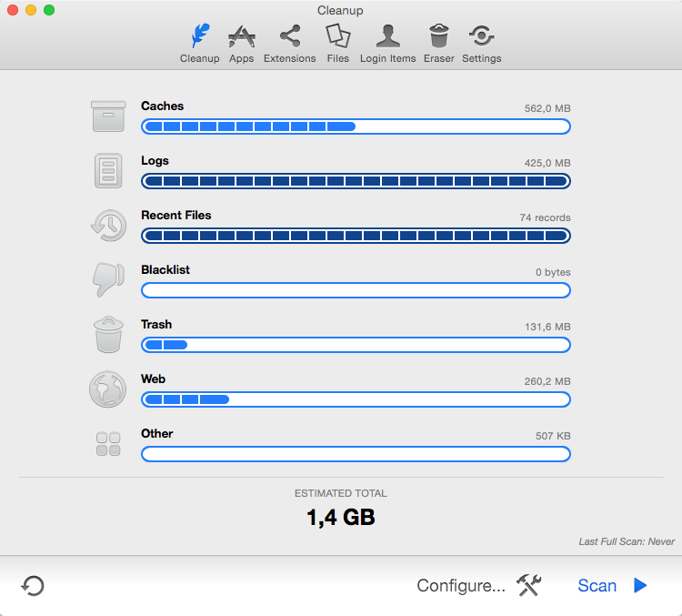Click the Cleanup window title
The image size is (682, 616).
[340, 10]
